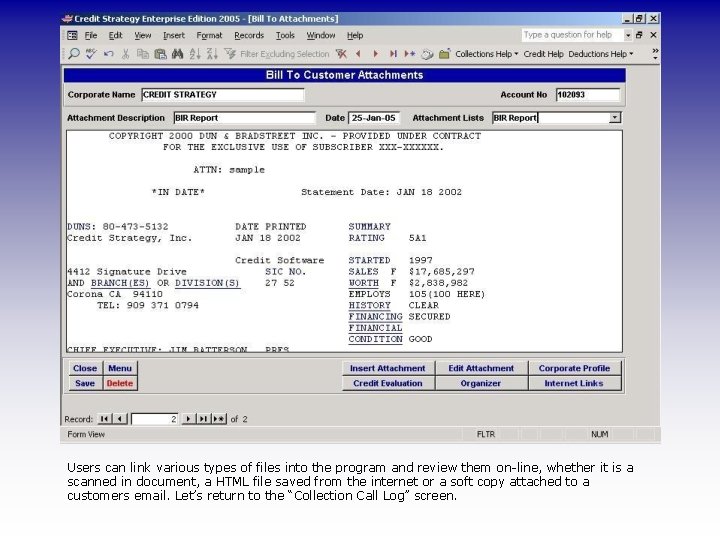The height and width of the screenshot is (540, 720).
Task: Click the Insert Attachment button
Action: (388, 368)
